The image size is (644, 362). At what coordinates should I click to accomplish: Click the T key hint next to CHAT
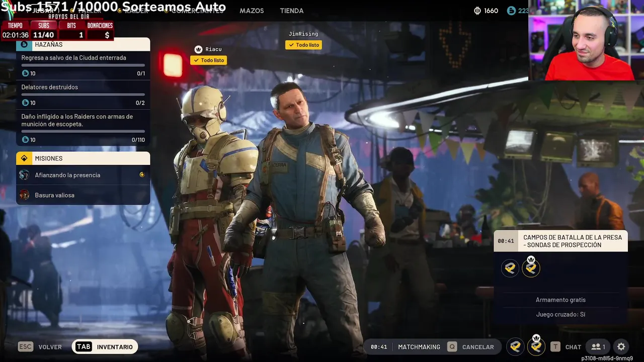555,347
